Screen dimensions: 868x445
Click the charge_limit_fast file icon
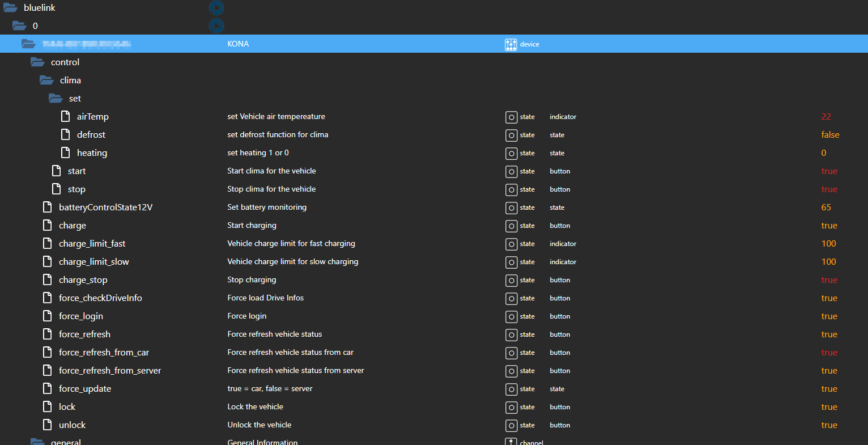48,243
